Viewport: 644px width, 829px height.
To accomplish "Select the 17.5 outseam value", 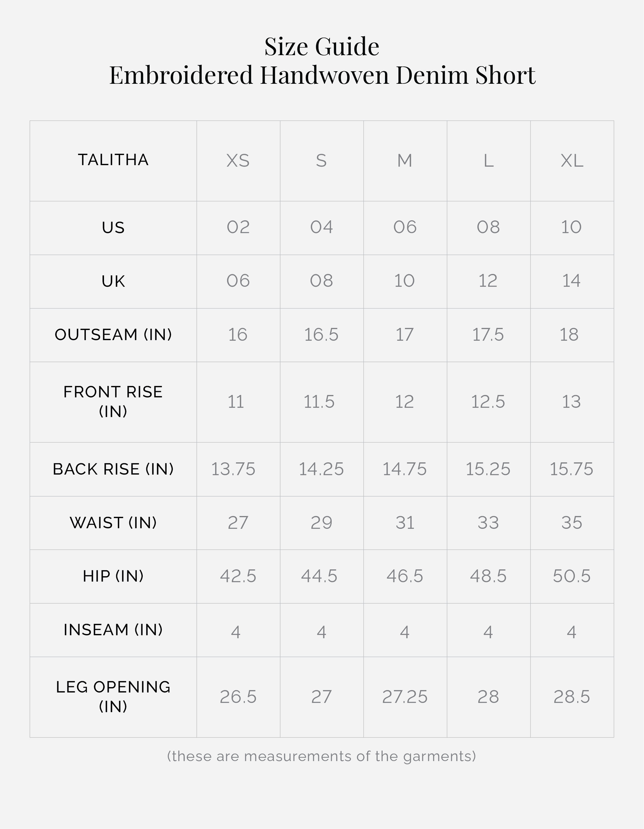I will point(488,335).
